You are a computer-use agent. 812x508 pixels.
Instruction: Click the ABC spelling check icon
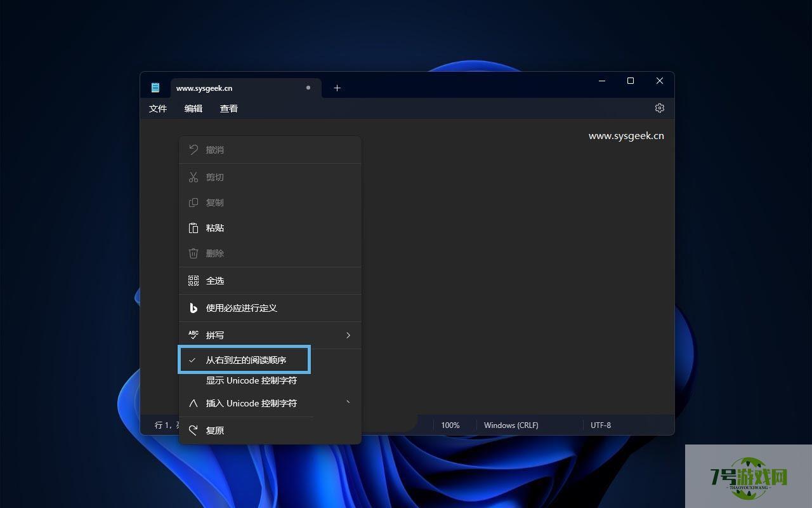point(193,335)
